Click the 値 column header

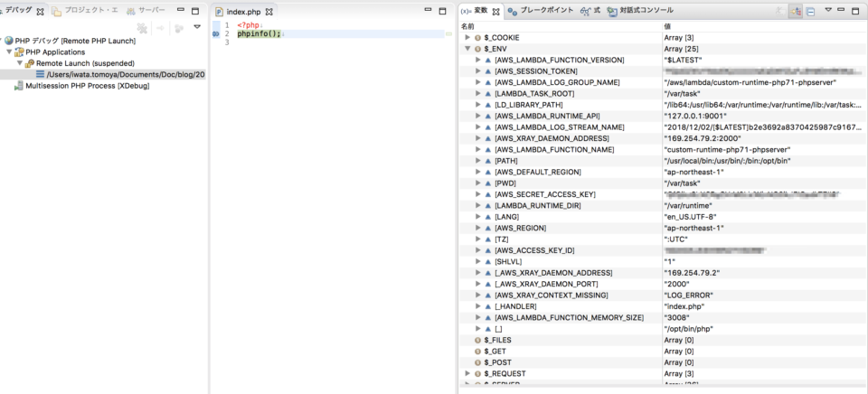[667, 26]
